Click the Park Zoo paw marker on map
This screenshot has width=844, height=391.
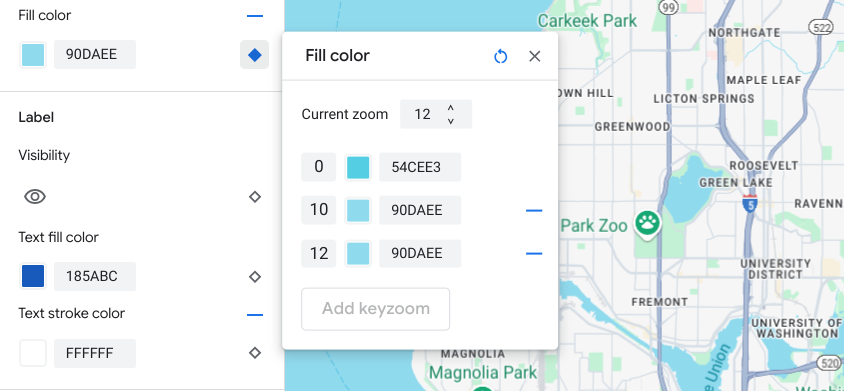(648, 224)
